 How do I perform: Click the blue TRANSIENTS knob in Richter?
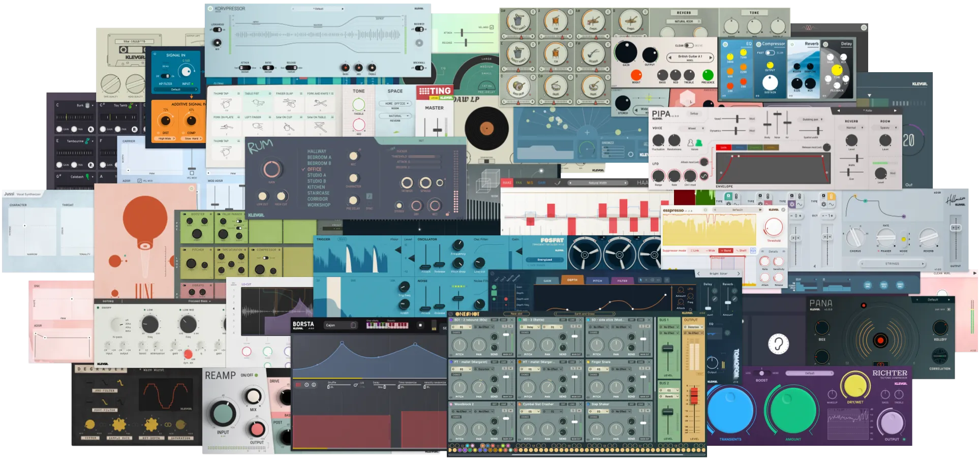[x=730, y=411]
